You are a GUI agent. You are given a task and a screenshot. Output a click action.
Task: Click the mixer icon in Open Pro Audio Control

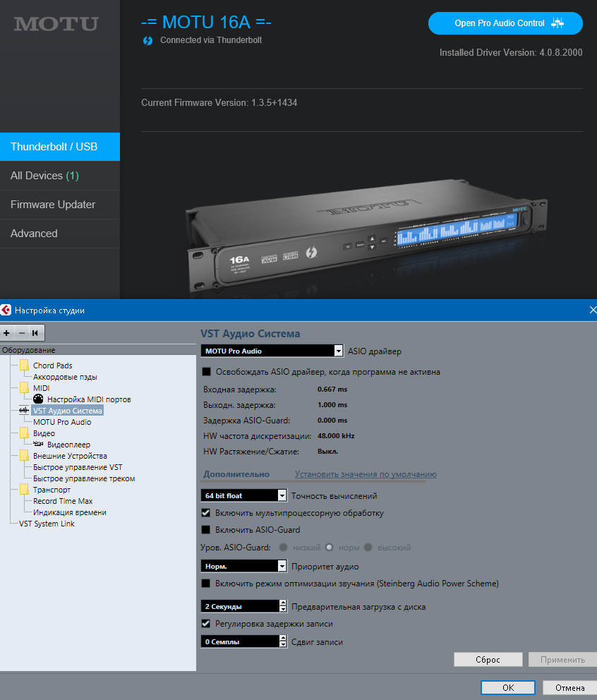[x=557, y=23]
